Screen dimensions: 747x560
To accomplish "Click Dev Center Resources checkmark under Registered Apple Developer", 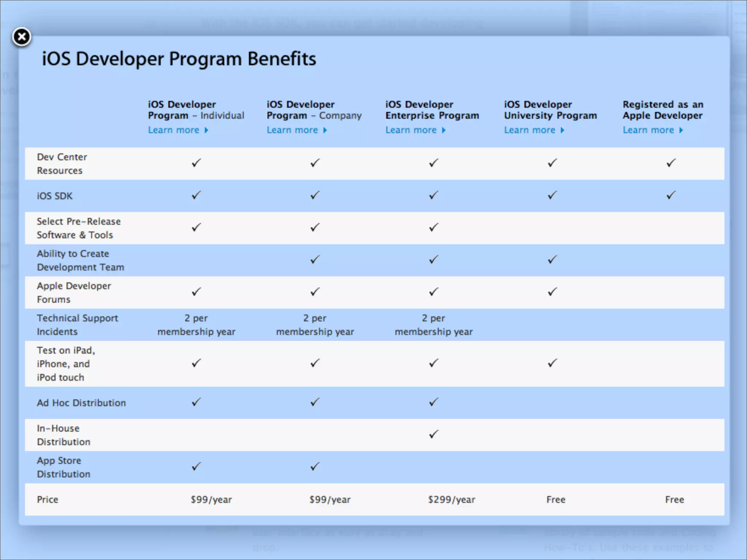I will tap(671, 163).
